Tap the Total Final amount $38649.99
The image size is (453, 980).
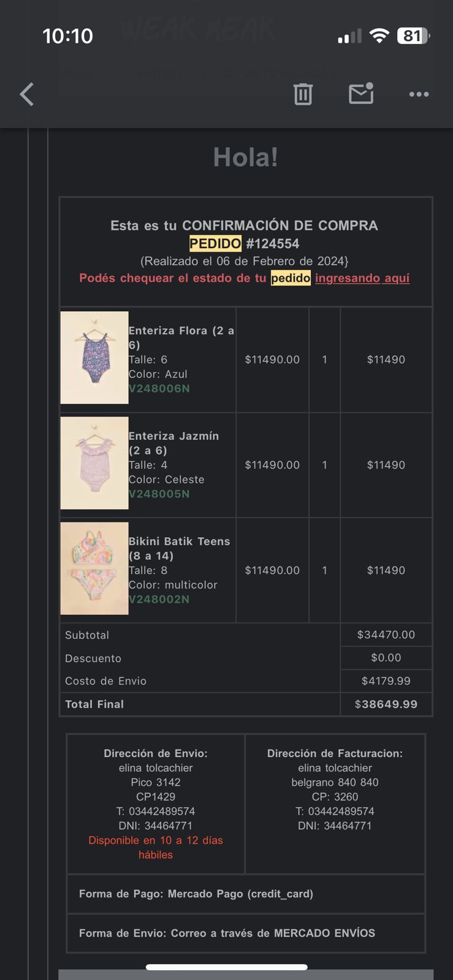[x=386, y=704]
